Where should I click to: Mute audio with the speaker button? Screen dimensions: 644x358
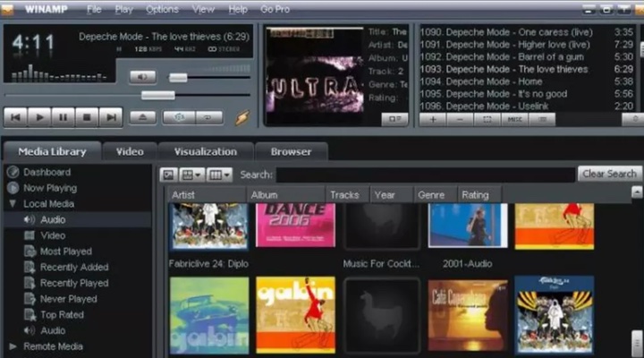coord(142,77)
